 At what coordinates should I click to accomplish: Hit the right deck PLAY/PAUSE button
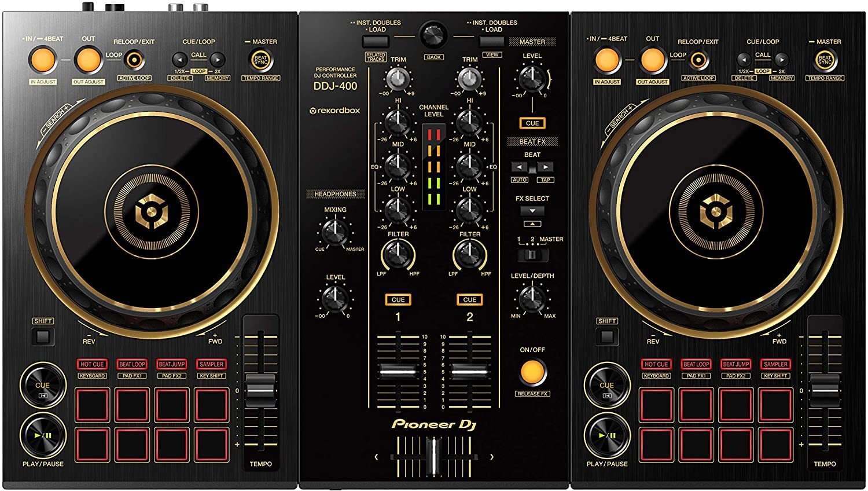pos(607,435)
